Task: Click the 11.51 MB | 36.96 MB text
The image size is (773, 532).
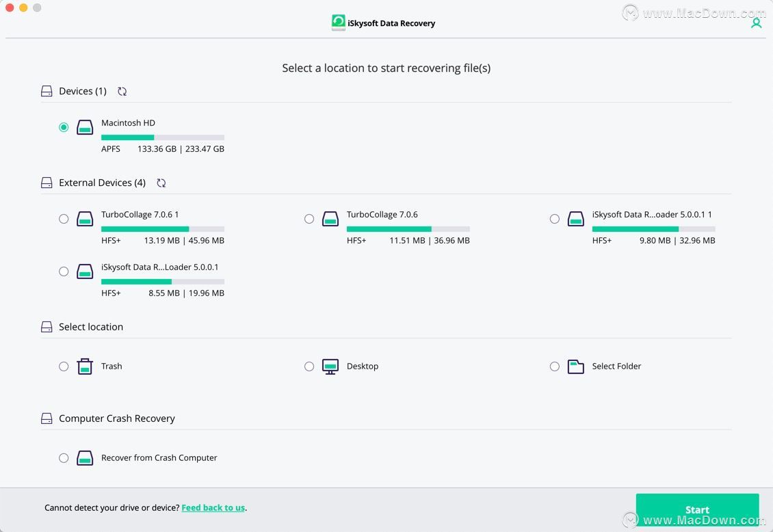Action: (430, 241)
